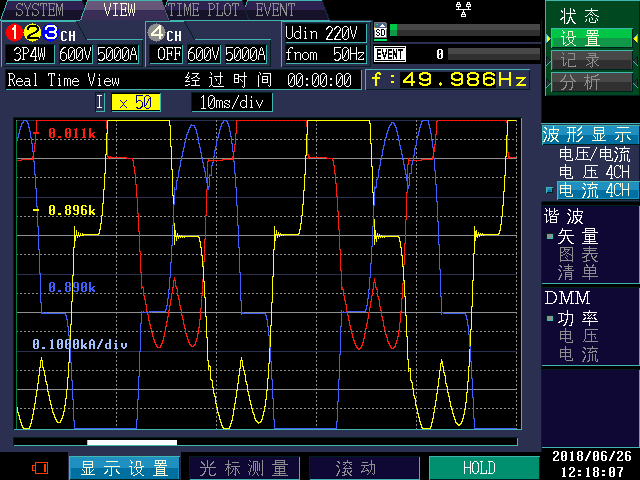This screenshot has height=480, width=640.
Task: Select 矢量 under harmonics section
Action: pos(578,236)
